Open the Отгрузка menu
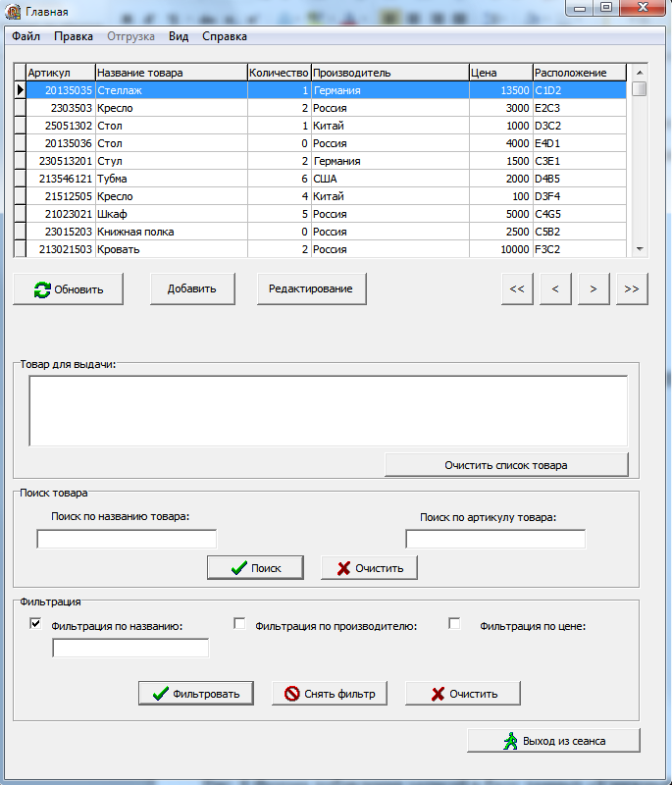The image size is (672, 785). click(130, 36)
